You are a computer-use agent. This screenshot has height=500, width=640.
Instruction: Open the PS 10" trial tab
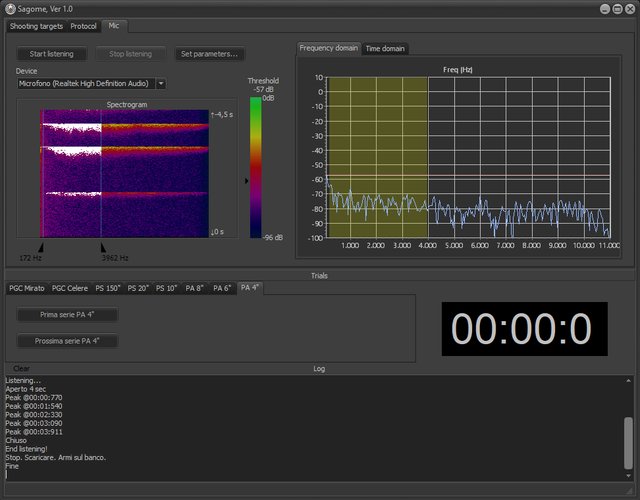coord(167,288)
